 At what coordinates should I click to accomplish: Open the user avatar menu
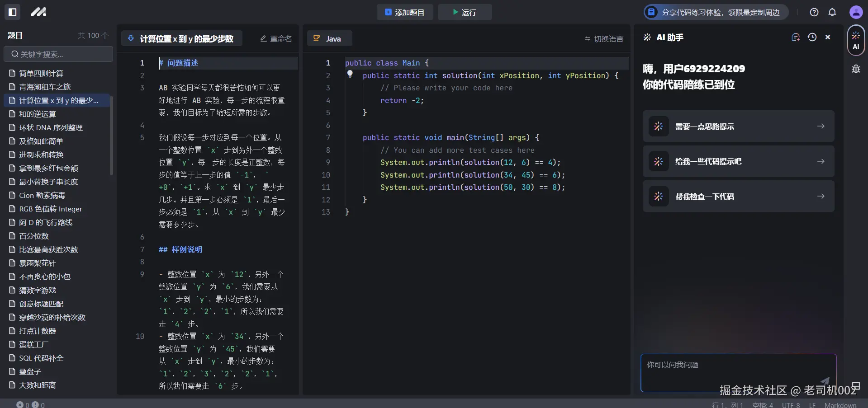[x=856, y=12]
